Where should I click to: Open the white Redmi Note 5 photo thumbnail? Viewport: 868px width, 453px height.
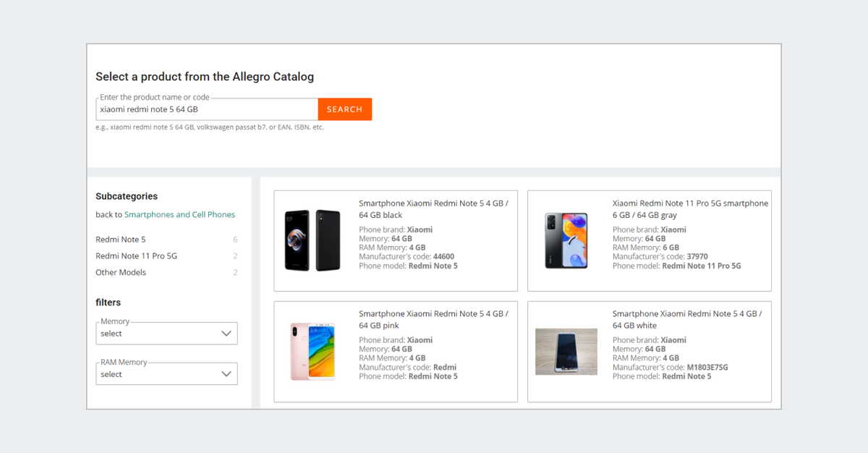click(x=566, y=352)
